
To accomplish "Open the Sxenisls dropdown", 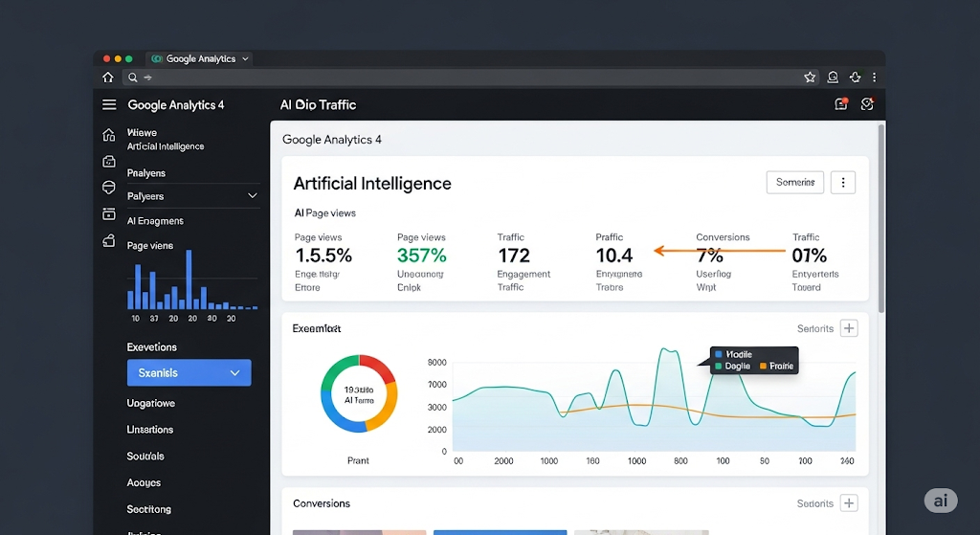I will click(x=189, y=372).
